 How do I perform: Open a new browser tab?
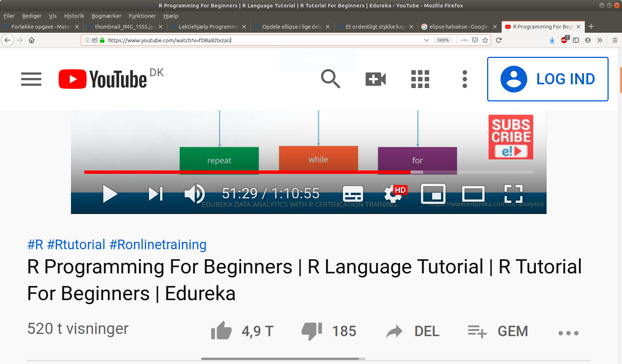[x=591, y=26]
